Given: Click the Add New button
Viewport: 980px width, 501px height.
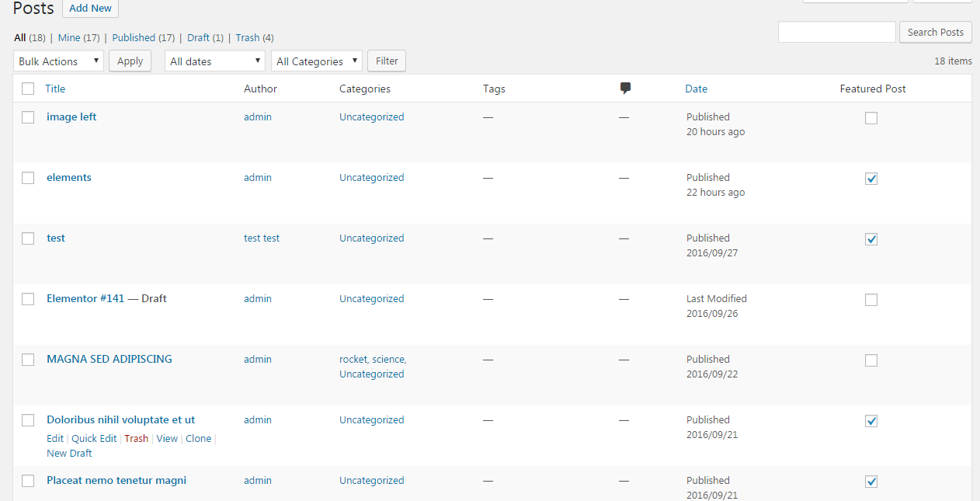Looking at the screenshot, I should point(90,8).
